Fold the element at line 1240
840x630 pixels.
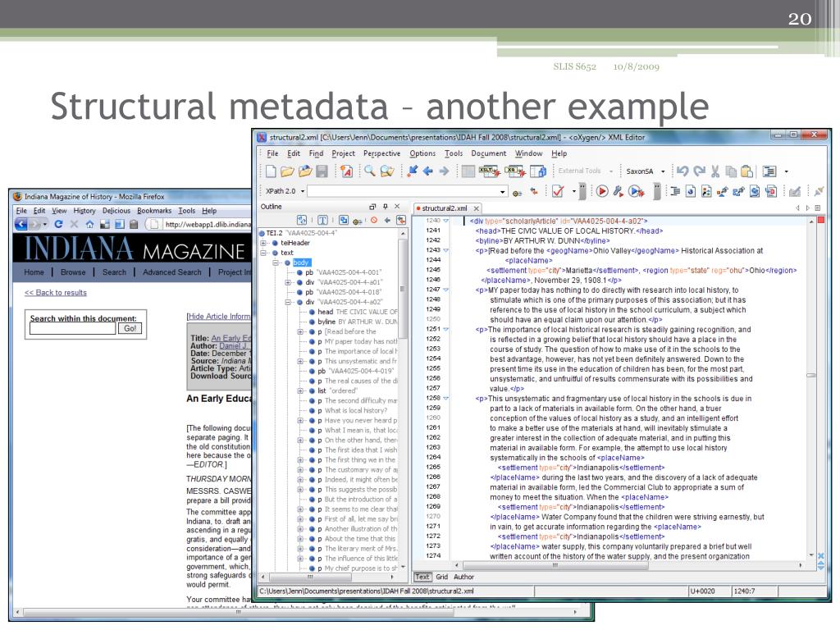click(x=445, y=221)
